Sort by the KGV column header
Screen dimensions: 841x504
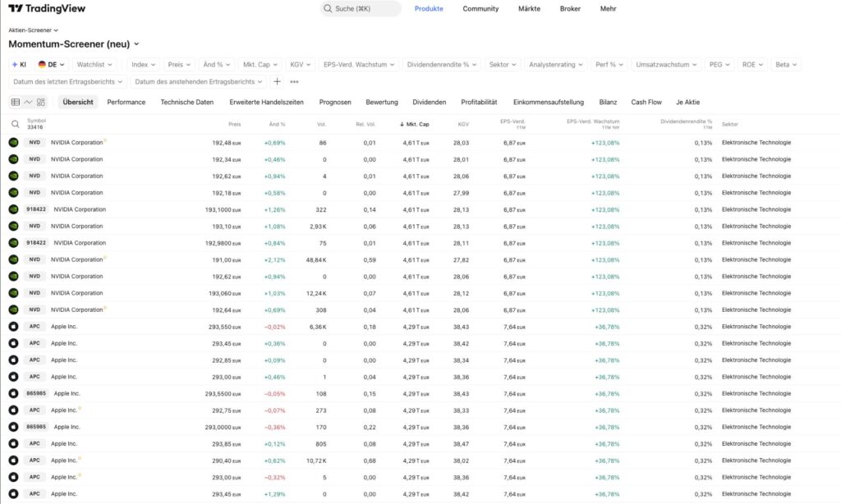pyautogui.click(x=463, y=125)
